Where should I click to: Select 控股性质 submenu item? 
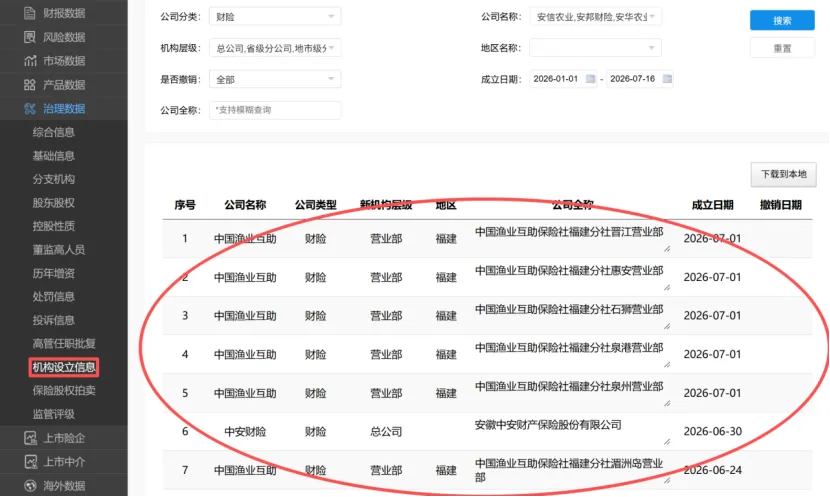click(x=53, y=226)
